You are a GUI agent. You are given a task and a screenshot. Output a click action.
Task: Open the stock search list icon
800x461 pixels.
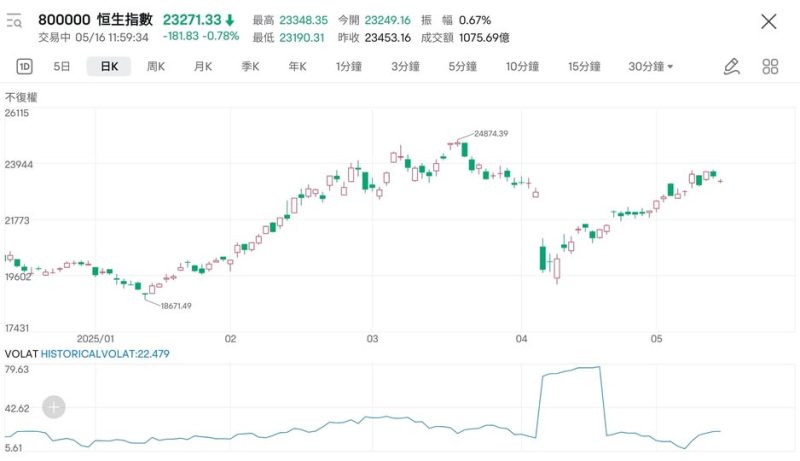coord(15,21)
